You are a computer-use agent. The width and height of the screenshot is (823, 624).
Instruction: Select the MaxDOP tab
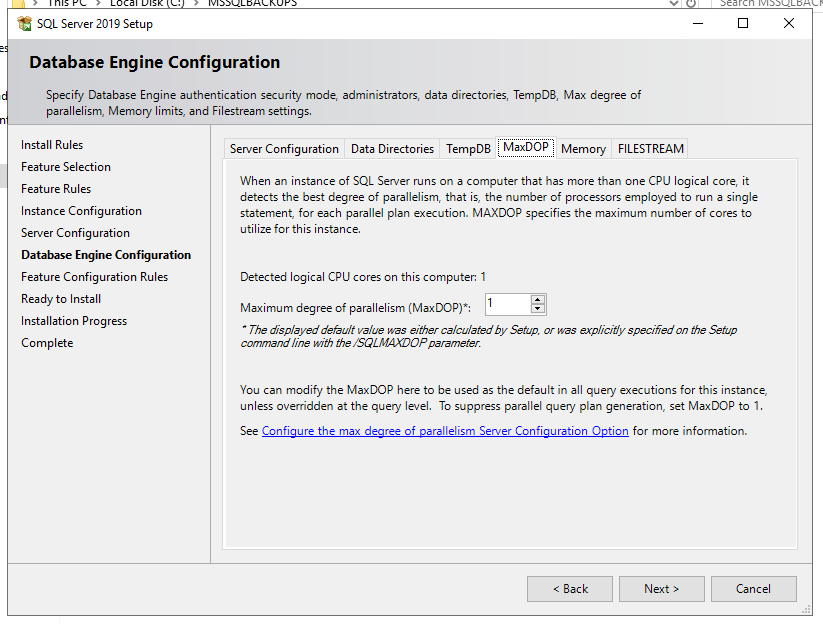pyautogui.click(x=526, y=147)
